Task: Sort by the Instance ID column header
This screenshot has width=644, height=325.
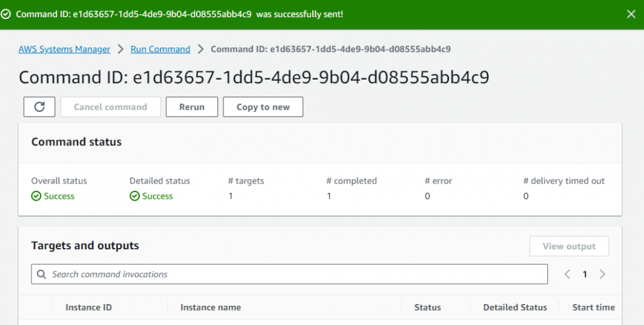Action: (93, 307)
